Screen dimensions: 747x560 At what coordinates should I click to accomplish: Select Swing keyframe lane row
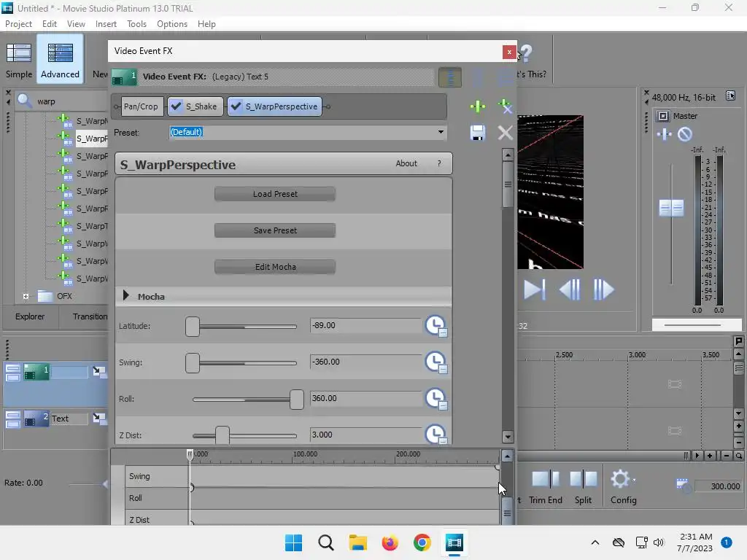pyautogui.click(x=312, y=476)
